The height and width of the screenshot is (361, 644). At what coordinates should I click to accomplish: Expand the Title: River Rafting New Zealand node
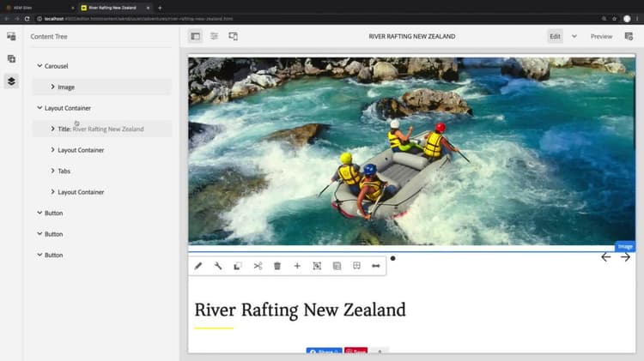pyautogui.click(x=52, y=129)
